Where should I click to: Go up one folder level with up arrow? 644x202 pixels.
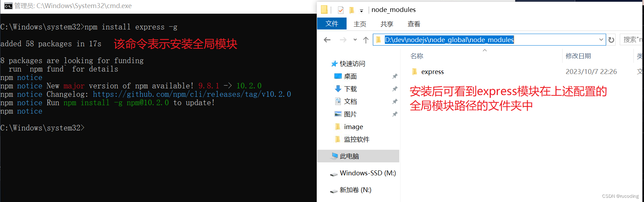click(x=366, y=40)
